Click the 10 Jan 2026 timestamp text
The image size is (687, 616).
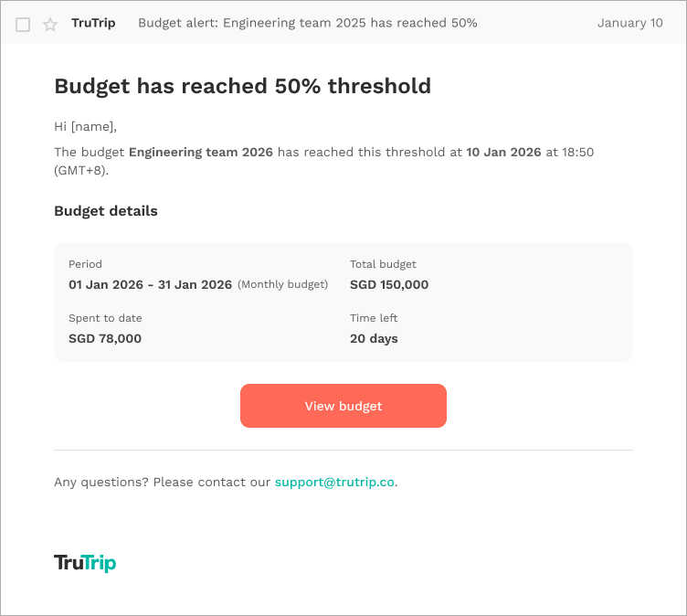(503, 152)
